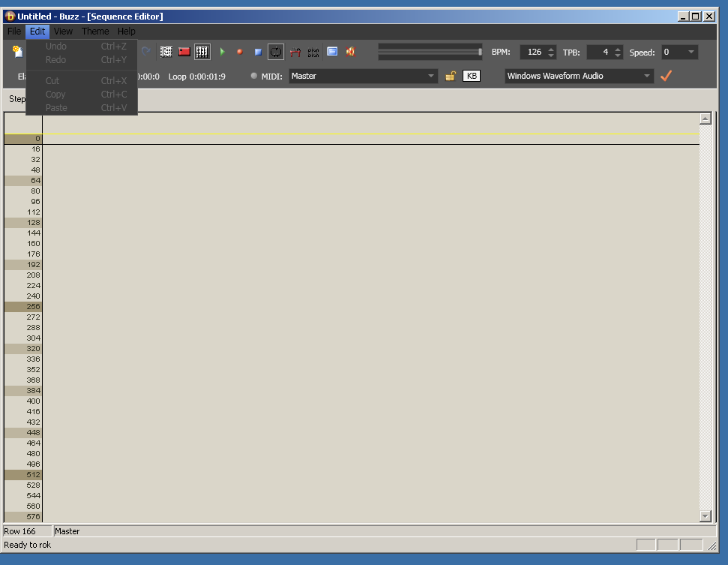This screenshot has height=565, width=728.
Task: Click row 256 in sequence row list
Action: click(x=23, y=307)
